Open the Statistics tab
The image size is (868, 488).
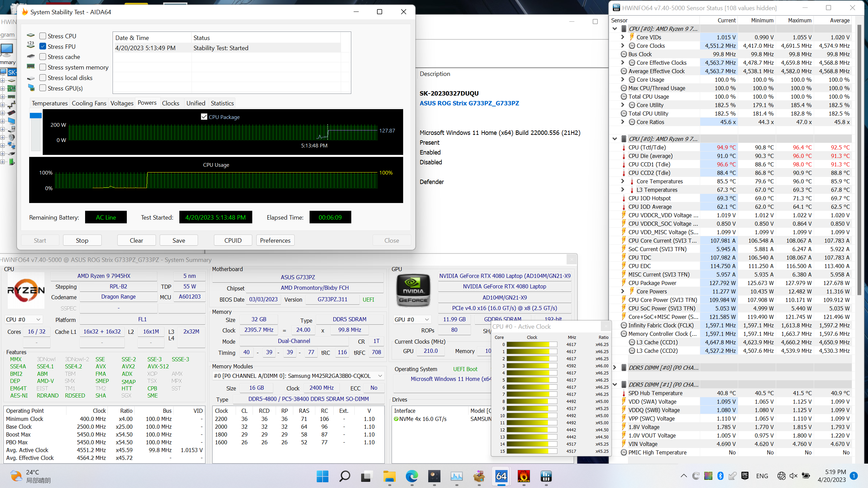[222, 103]
